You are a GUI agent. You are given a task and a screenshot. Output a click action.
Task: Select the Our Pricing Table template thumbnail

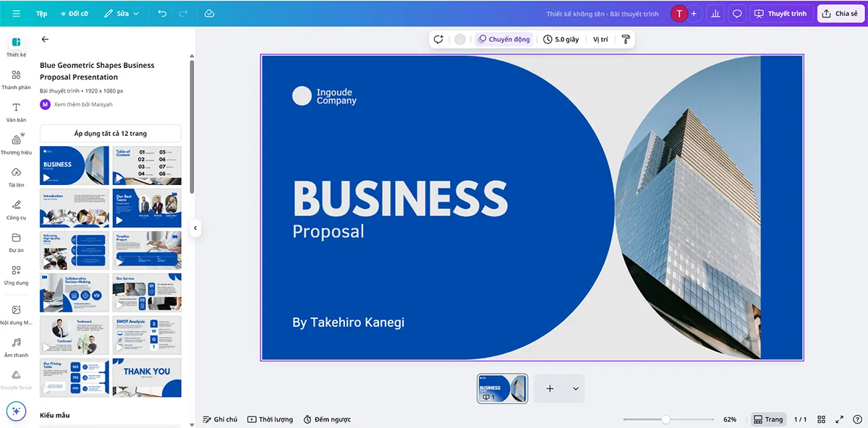pos(75,377)
